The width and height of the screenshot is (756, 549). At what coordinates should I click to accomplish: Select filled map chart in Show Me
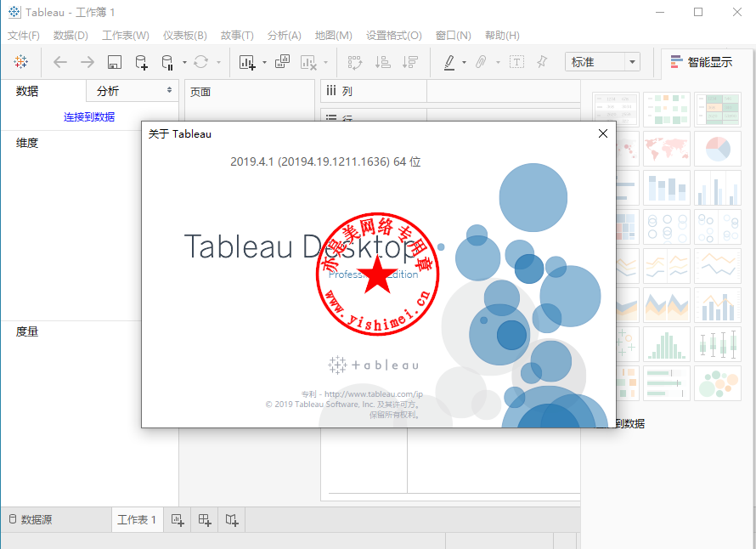[x=667, y=149]
